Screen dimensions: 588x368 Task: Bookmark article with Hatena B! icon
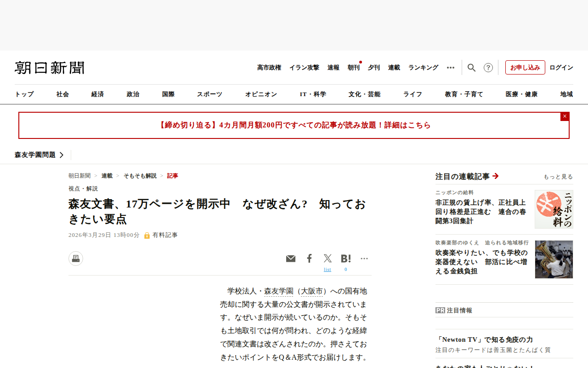[346, 259]
